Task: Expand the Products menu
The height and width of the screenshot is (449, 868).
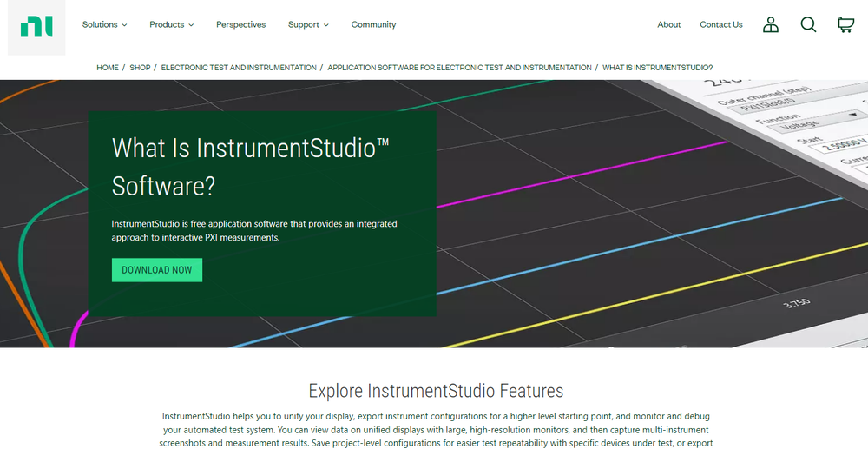Action: click(172, 24)
